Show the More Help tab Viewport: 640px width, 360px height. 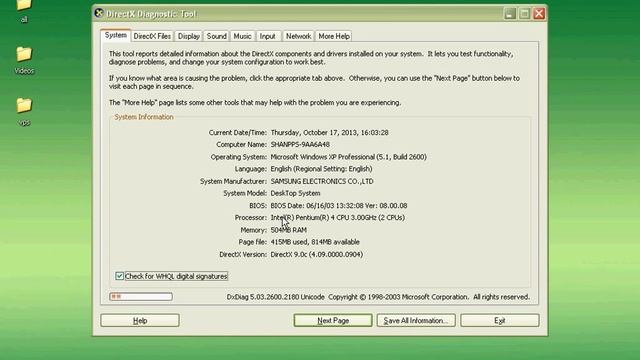pyautogui.click(x=334, y=36)
